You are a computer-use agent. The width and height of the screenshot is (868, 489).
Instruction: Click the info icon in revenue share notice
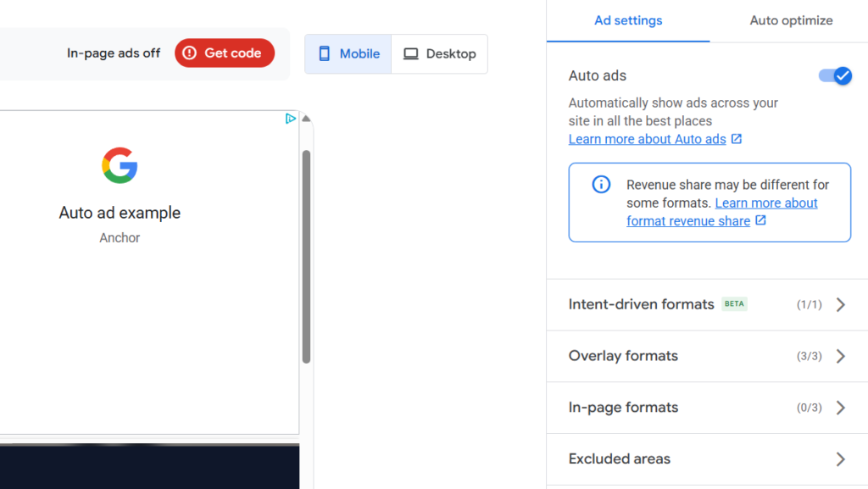click(x=601, y=184)
